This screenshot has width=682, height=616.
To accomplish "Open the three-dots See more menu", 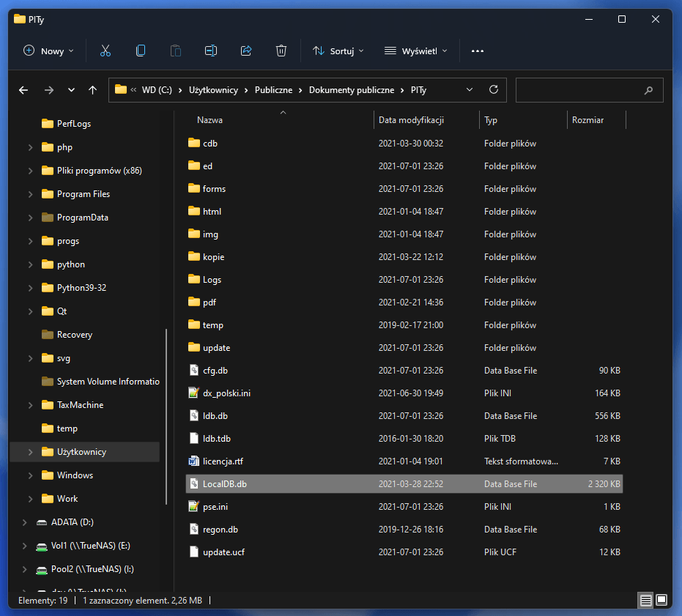I will click(x=478, y=51).
